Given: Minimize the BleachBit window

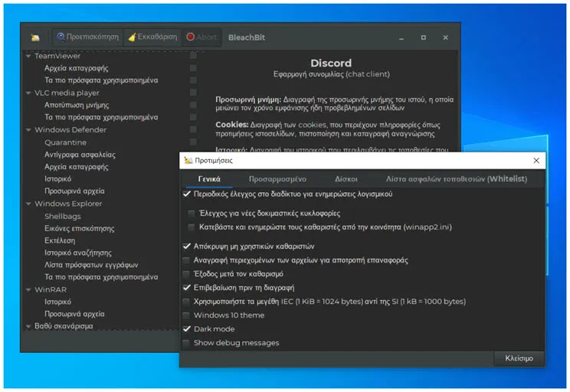Looking at the screenshot, I should [x=401, y=38].
